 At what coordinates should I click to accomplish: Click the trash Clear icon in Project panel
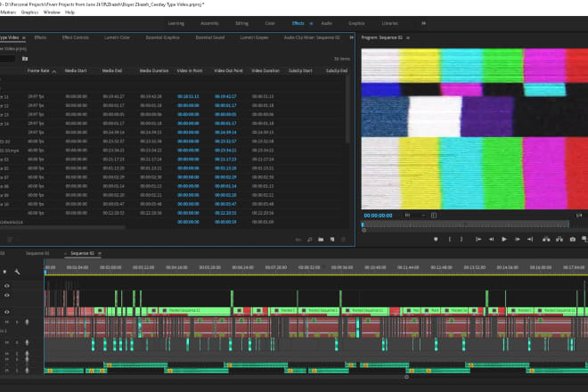point(343,240)
